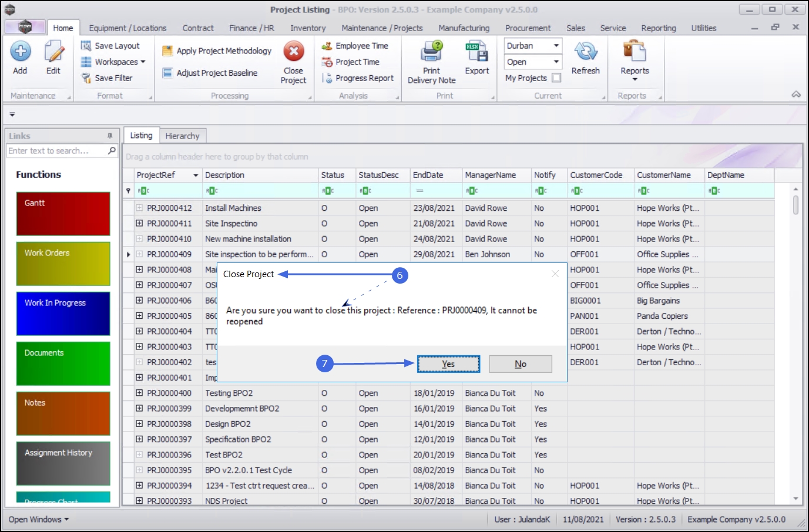
Task: Open the Open status dropdown
Action: [x=556, y=62]
